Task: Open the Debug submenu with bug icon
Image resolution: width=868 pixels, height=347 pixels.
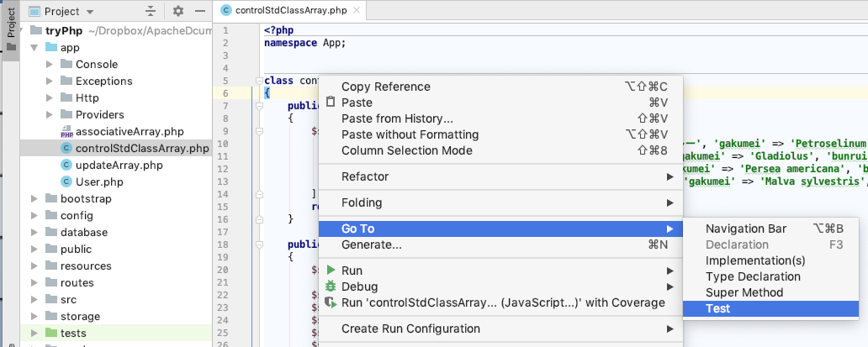Action: 501,287
